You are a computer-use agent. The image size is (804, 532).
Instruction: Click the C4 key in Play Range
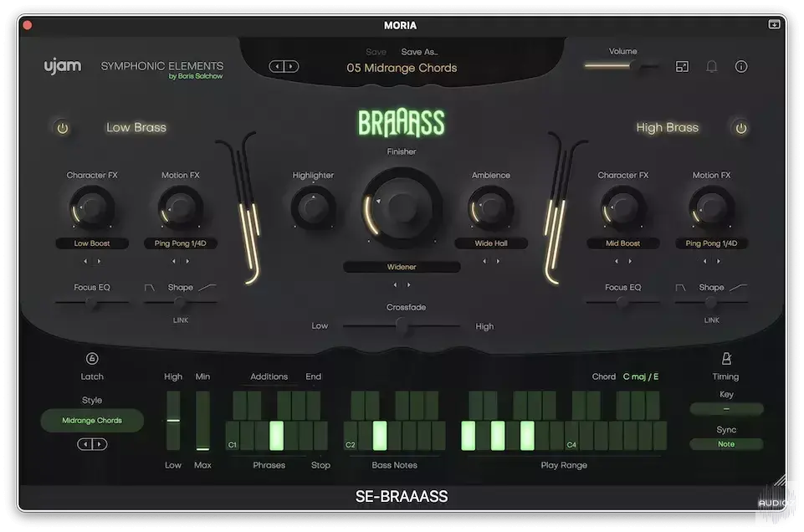tap(571, 436)
